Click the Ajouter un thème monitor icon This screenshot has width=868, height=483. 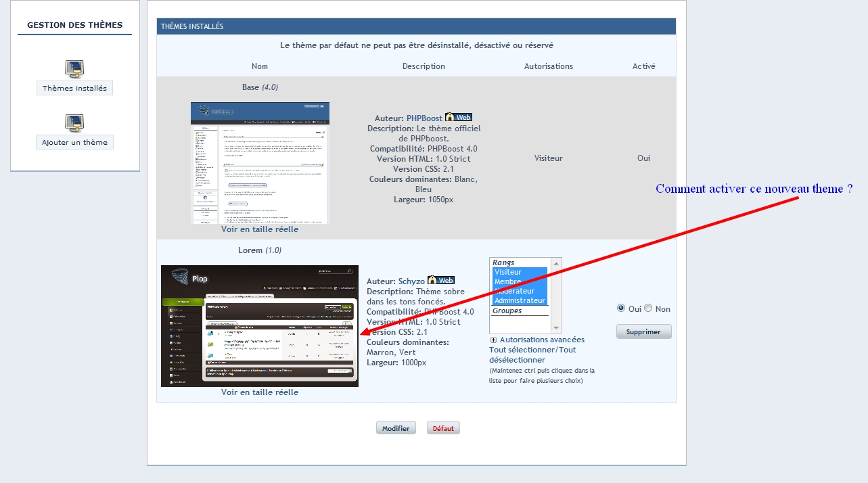[x=74, y=123]
